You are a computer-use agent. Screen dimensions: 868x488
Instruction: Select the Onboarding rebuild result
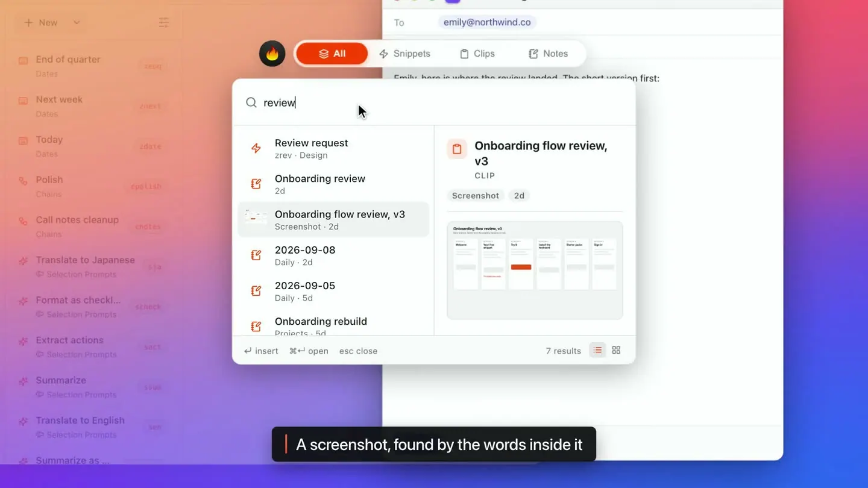pos(333,325)
